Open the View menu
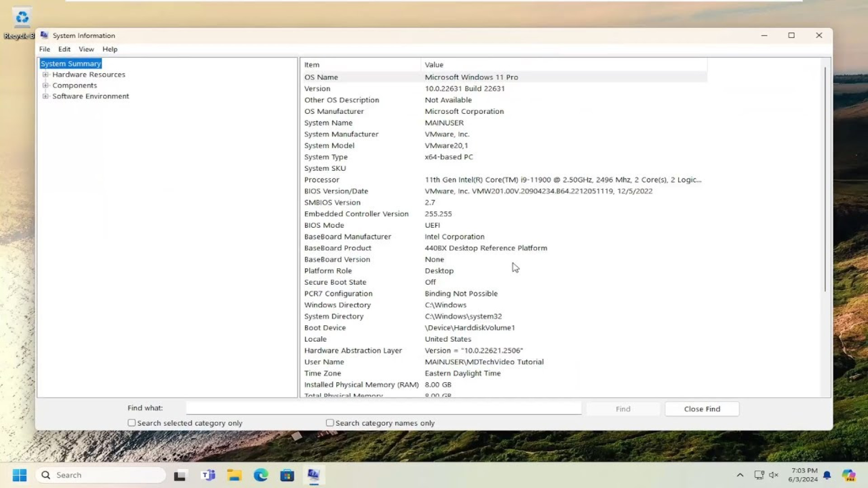Viewport: 868px width, 488px height. 86,49
